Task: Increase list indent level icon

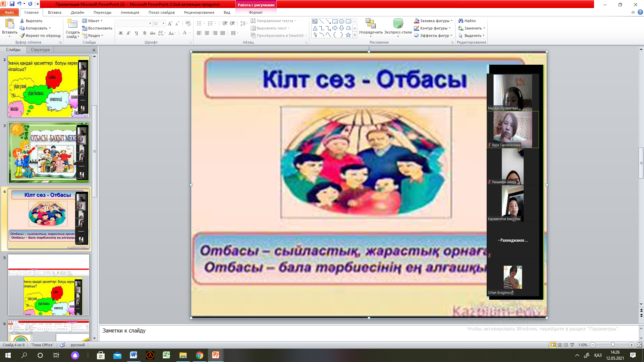Action: (x=232, y=23)
